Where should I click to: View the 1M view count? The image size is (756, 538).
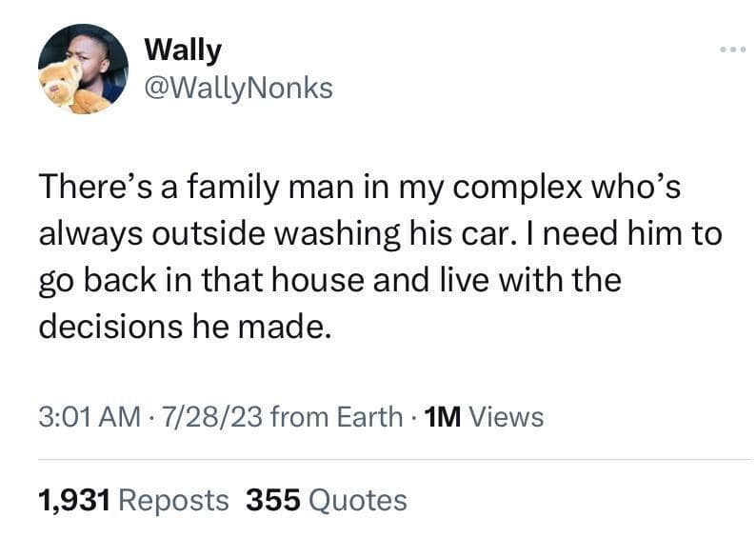point(444,416)
